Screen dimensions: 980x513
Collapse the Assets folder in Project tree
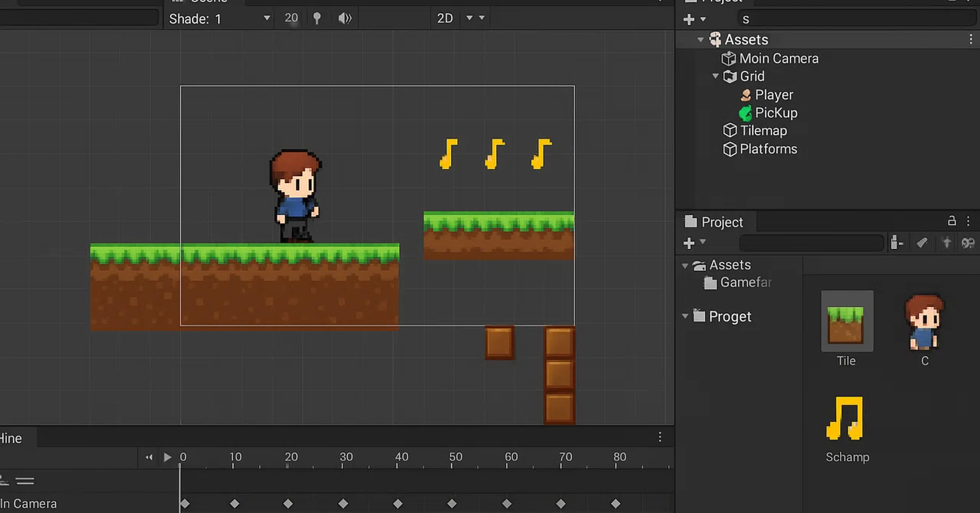[685, 266]
